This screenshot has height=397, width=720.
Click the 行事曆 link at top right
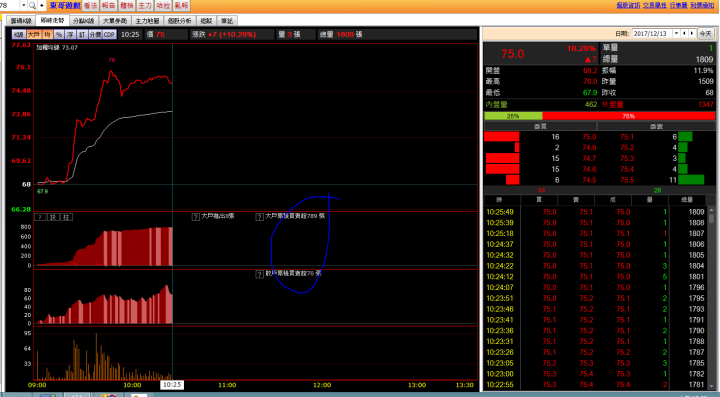(x=678, y=5)
